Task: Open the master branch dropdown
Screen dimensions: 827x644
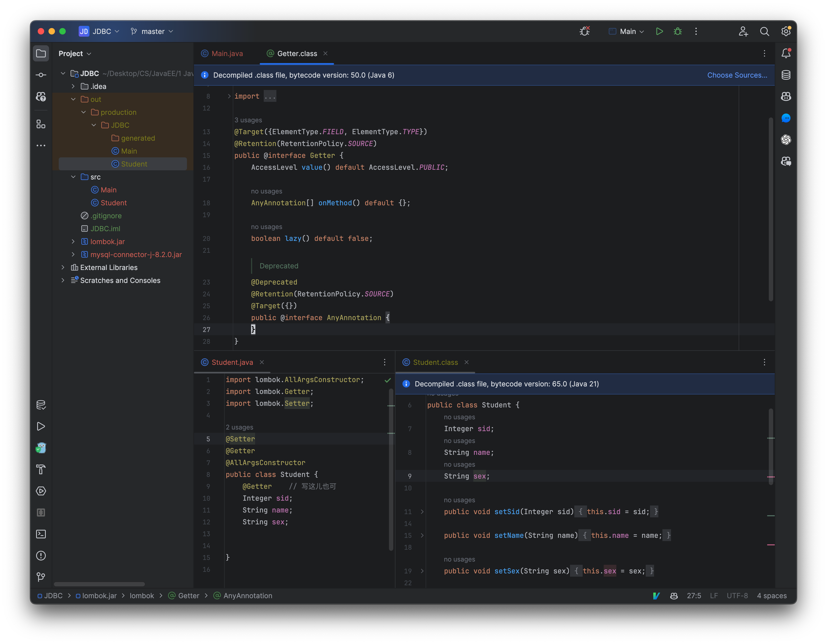Action: (152, 32)
